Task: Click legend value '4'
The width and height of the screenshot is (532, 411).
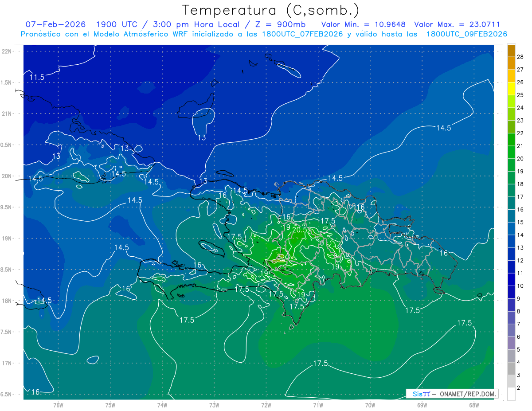Action: pyautogui.click(x=519, y=362)
